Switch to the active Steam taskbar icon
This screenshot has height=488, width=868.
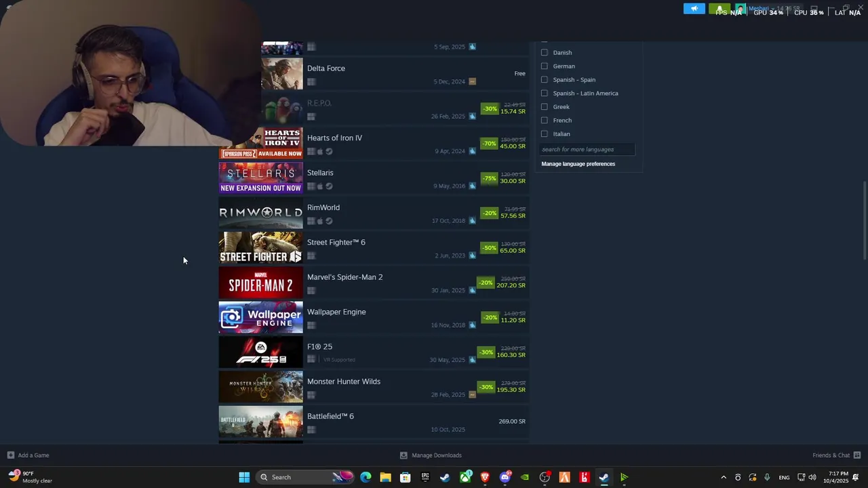coord(604,477)
